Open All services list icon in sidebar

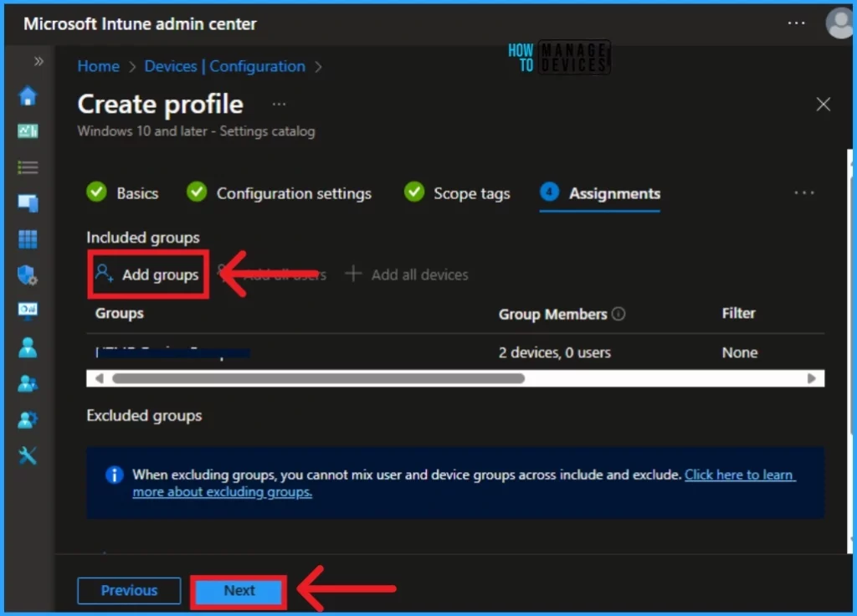point(28,167)
